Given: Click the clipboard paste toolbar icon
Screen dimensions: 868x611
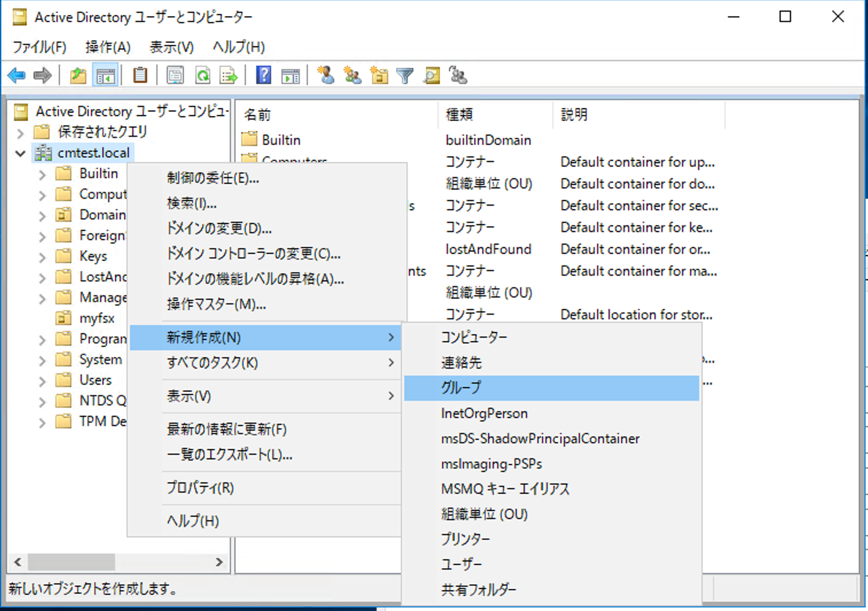Looking at the screenshot, I should 140,75.
